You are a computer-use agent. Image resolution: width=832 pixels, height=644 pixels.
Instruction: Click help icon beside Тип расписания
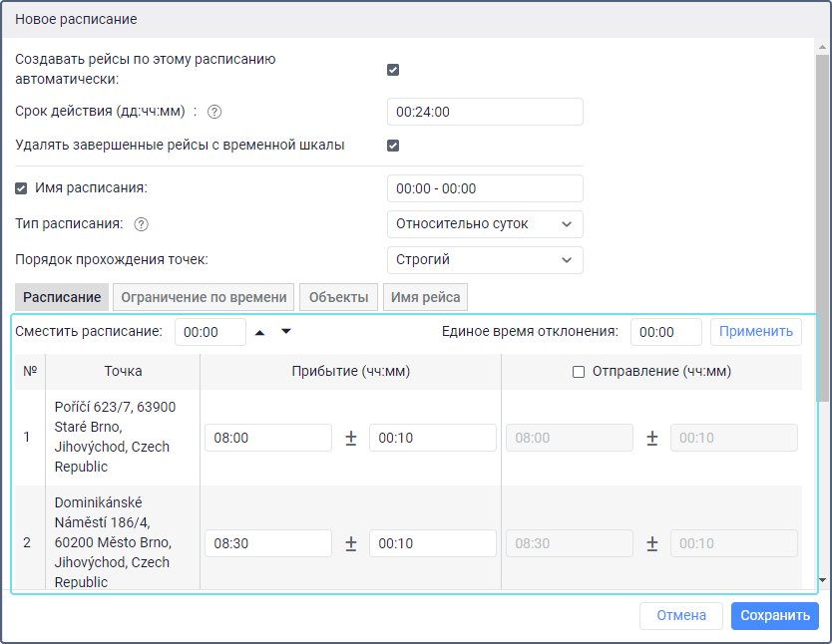142,224
